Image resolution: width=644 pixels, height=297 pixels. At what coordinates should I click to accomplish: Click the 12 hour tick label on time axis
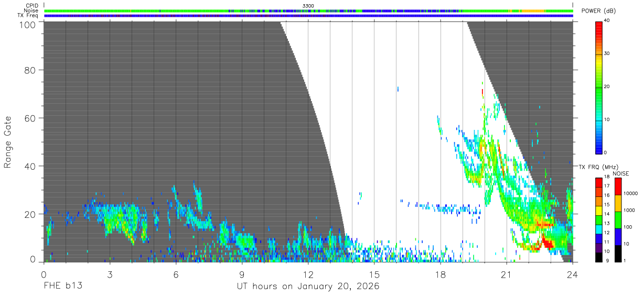pyautogui.click(x=308, y=274)
